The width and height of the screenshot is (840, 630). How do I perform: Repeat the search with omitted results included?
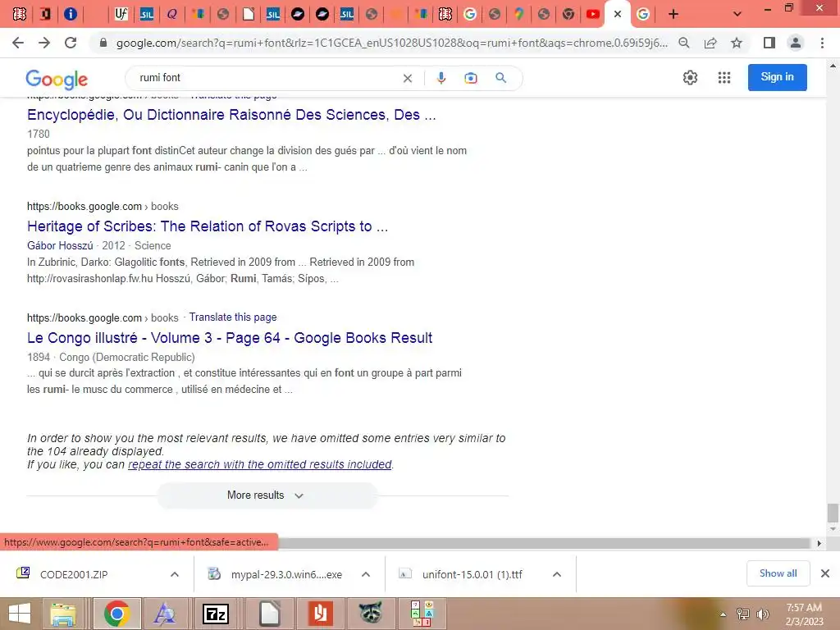point(260,464)
